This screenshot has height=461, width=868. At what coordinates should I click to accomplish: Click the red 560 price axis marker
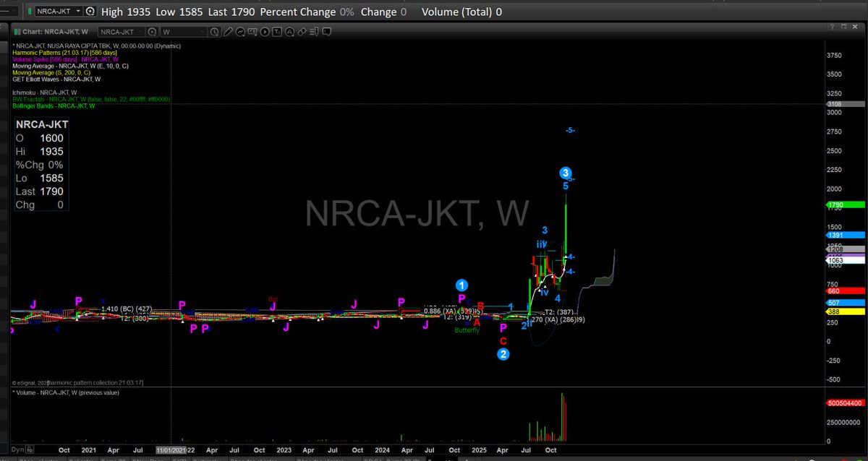(846, 290)
